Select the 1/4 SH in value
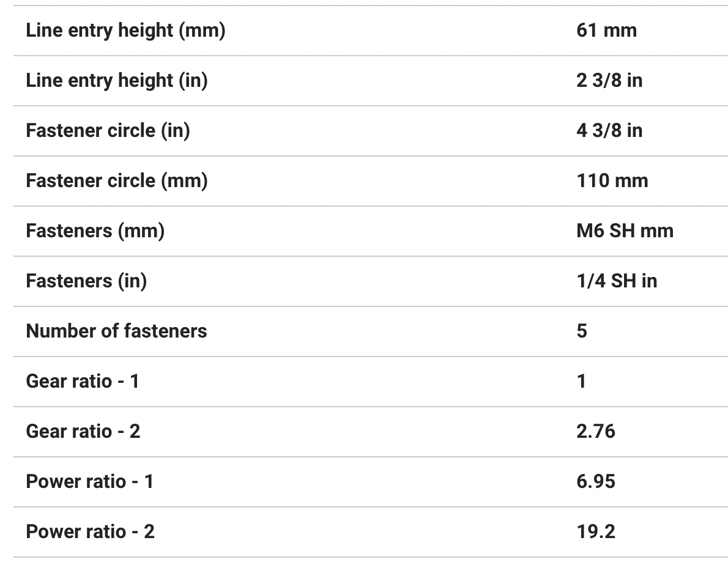 click(617, 281)
